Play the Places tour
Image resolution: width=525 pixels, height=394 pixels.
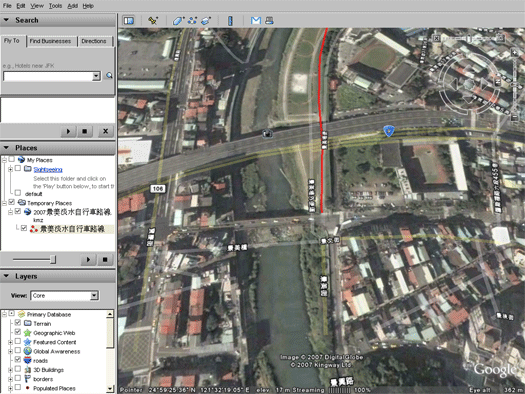pos(88,259)
